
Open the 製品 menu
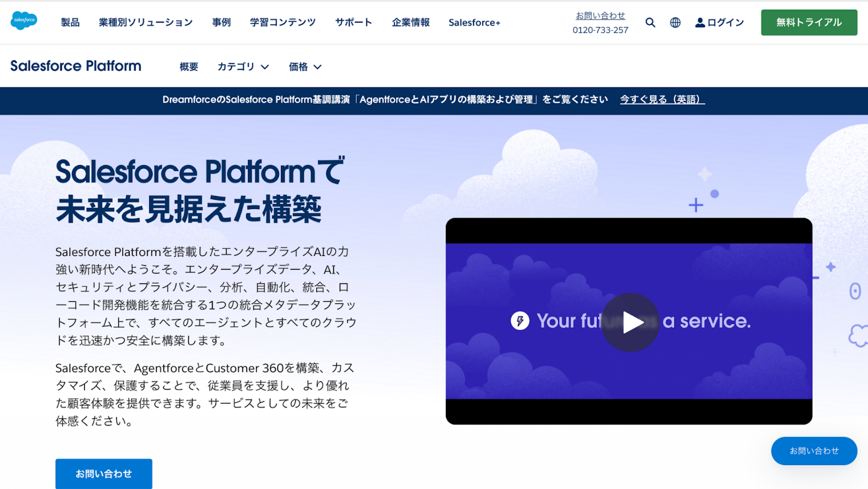70,22
